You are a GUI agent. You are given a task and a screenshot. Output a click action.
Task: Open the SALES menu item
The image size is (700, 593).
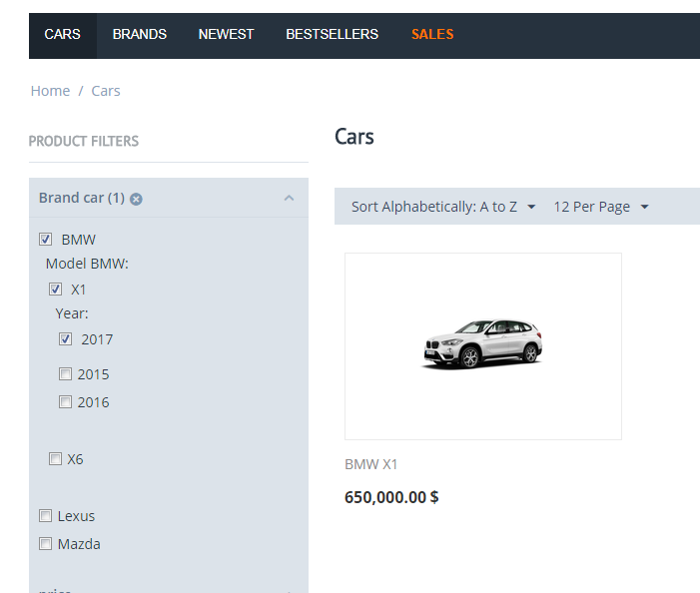pos(432,34)
